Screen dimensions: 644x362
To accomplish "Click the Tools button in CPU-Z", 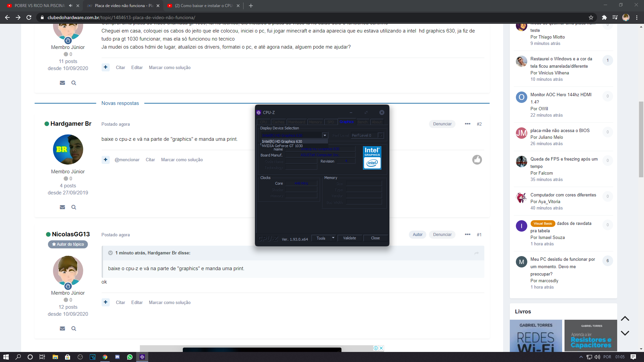I will (x=321, y=238).
